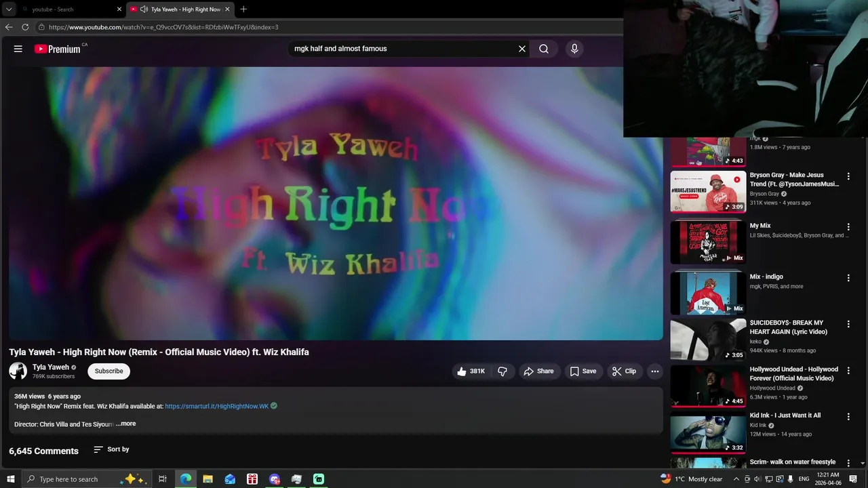Subscribe to Tyla Yaweh channel
Viewport: 868px width, 488px height.
pos(108,371)
